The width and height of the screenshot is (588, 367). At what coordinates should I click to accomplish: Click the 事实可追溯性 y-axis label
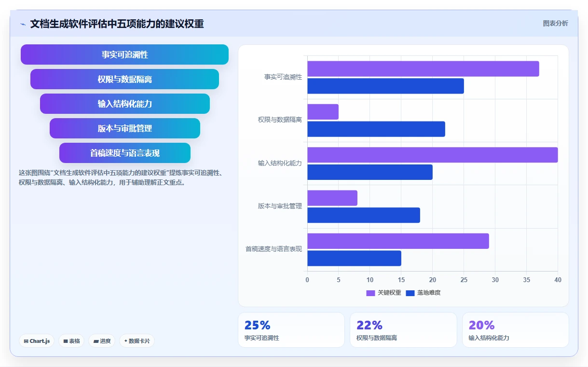pyautogui.click(x=283, y=77)
